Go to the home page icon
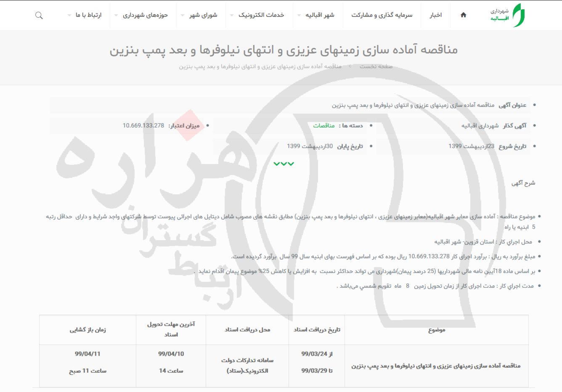 point(463,15)
